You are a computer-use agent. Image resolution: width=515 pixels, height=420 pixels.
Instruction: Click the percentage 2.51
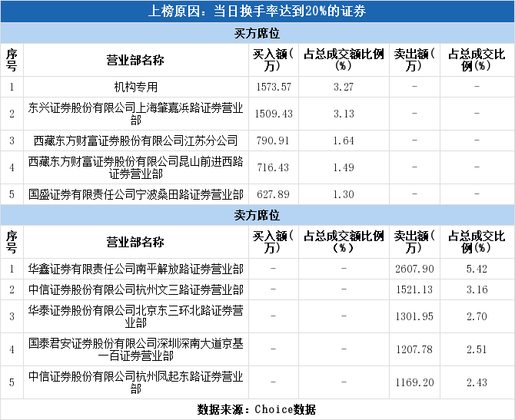click(x=477, y=350)
